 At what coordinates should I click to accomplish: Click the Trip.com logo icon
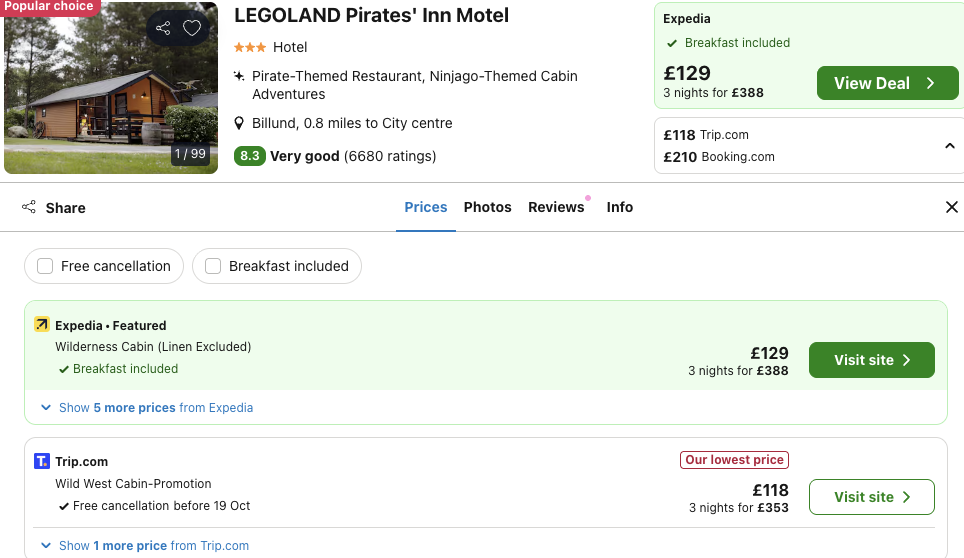tap(42, 461)
